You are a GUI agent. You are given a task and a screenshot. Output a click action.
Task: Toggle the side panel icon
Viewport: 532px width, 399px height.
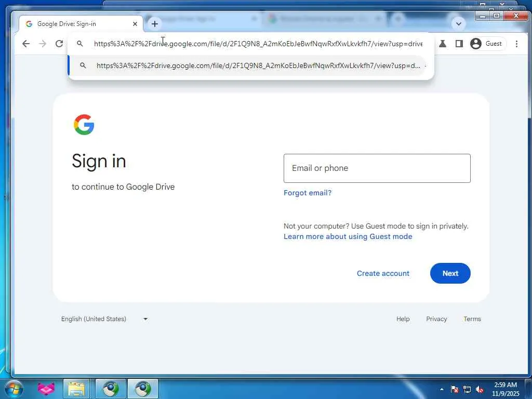[x=459, y=44]
